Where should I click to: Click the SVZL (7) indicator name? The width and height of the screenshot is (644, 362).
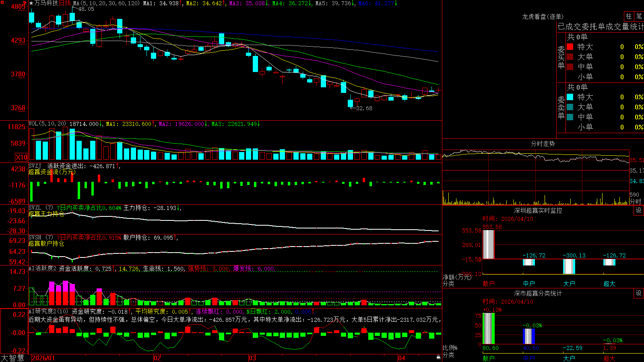pos(41,208)
